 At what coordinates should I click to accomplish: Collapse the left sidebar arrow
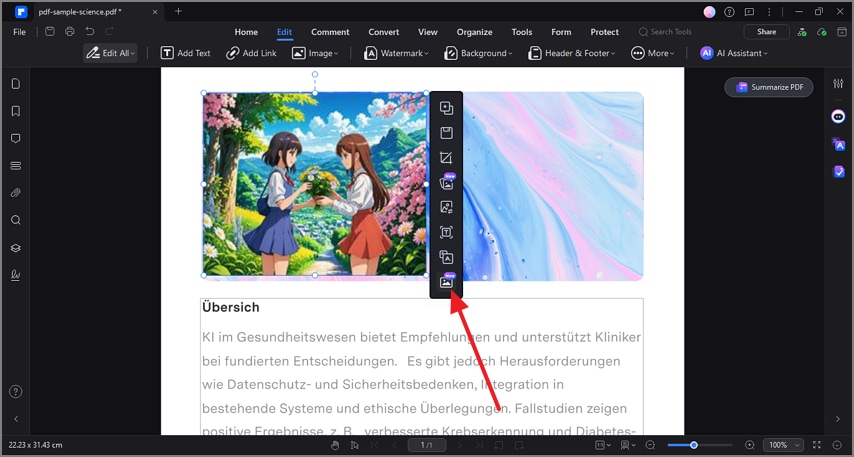tap(16, 419)
